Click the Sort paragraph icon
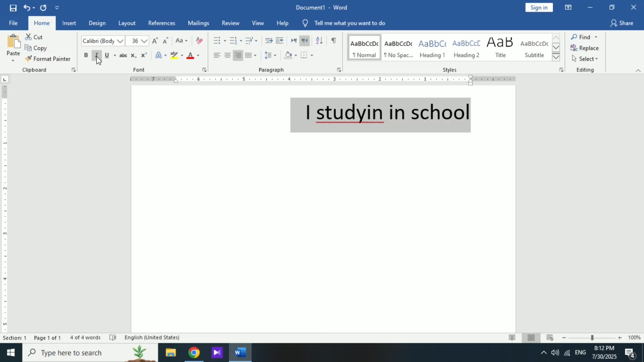The image size is (644, 362). coord(319,41)
